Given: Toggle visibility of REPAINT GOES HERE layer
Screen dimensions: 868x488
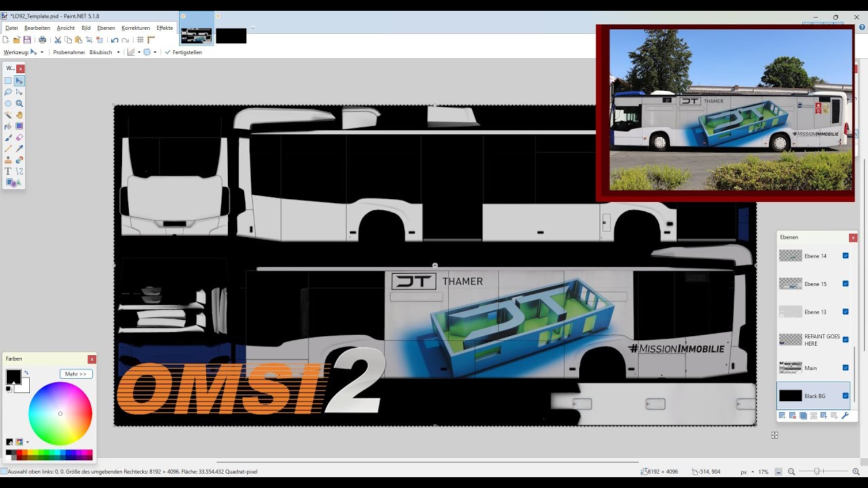Looking at the screenshot, I should point(846,340).
